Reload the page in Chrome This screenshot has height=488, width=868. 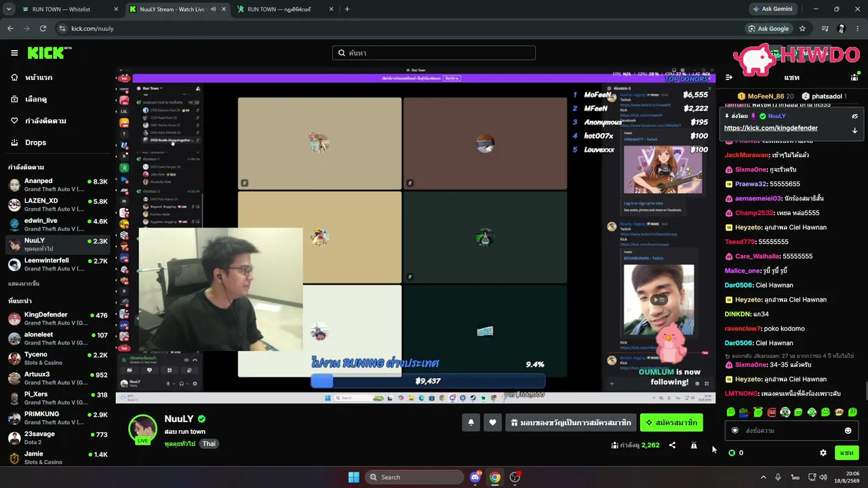pyautogui.click(x=43, y=28)
